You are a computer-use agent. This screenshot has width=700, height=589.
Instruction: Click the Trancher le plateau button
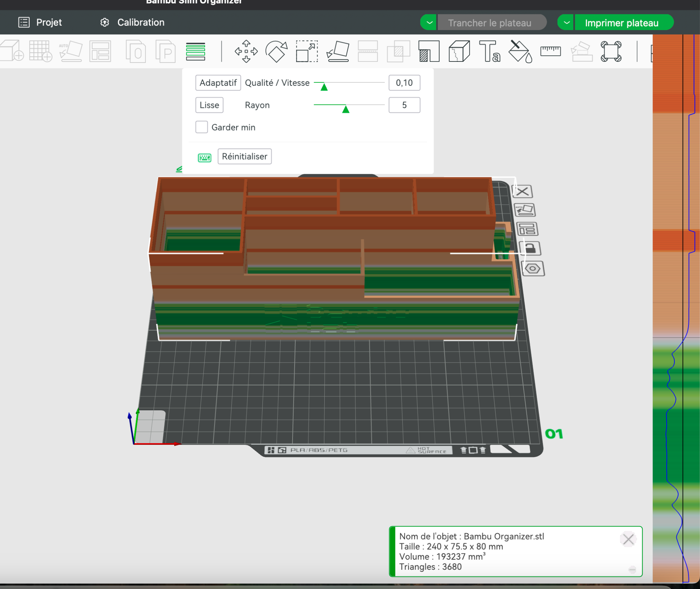(x=492, y=23)
